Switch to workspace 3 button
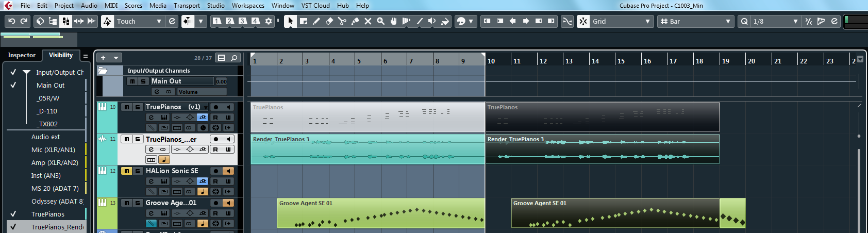This screenshot has width=868, height=233. click(x=243, y=21)
